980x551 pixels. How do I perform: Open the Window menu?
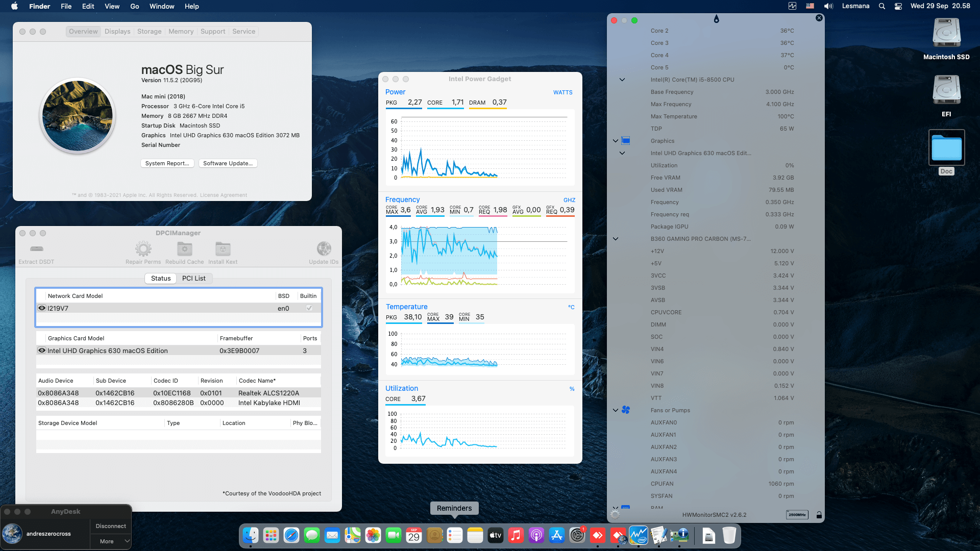click(x=162, y=6)
